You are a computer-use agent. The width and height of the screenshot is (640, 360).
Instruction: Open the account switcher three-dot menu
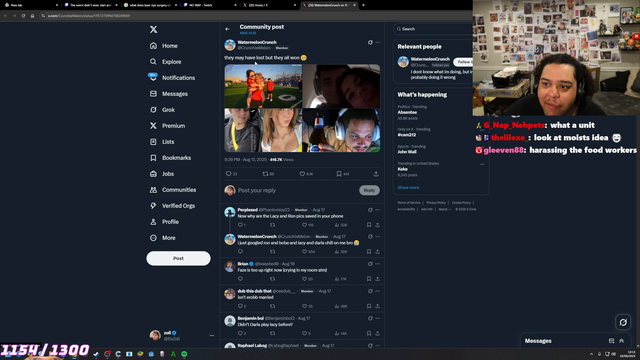(x=211, y=336)
